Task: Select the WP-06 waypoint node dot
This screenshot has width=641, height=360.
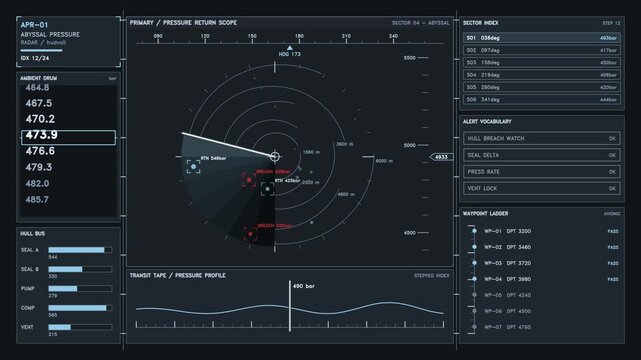Action: (x=474, y=311)
